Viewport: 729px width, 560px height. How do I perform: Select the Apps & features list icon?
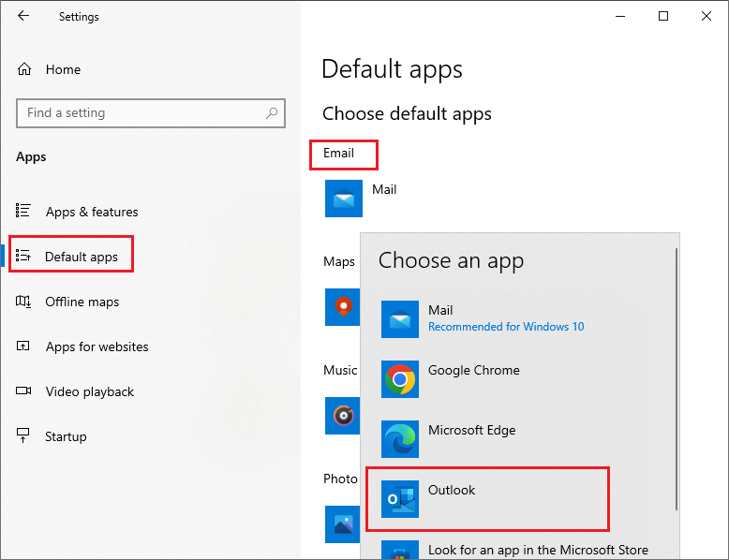tap(22, 211)
